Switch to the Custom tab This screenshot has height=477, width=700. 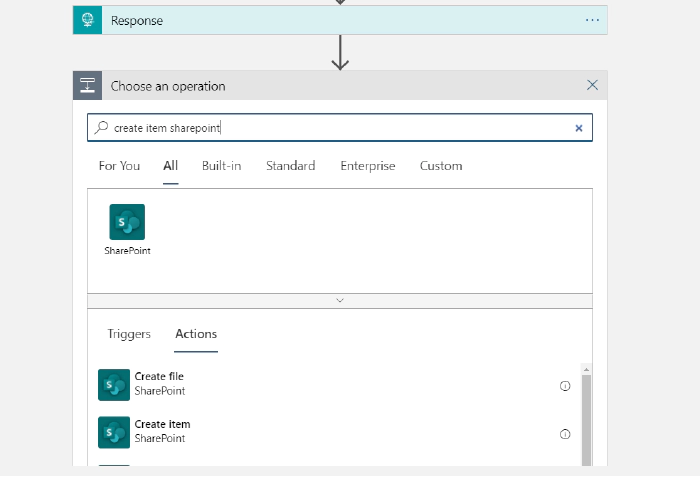(441, 166)
